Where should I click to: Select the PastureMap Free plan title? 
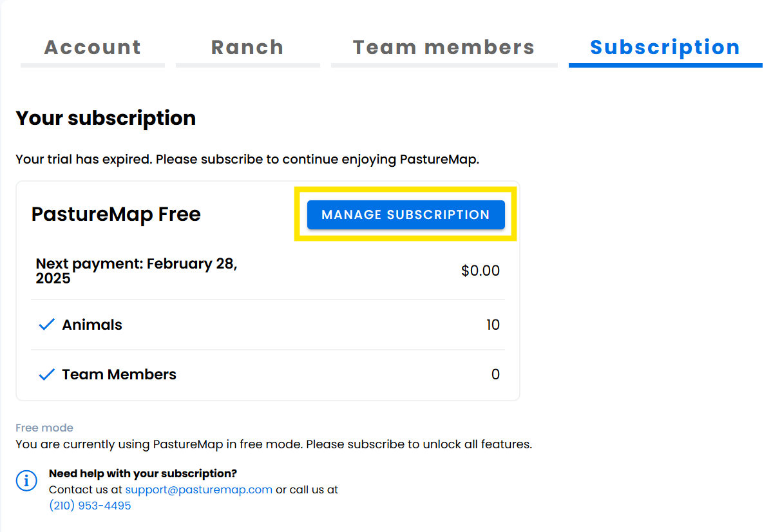(116, 214)
